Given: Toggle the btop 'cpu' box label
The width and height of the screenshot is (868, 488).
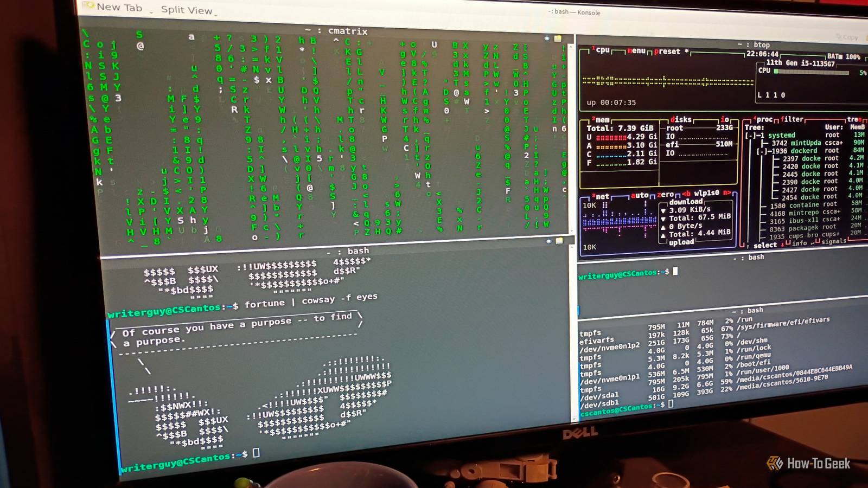Looking at the screenshot, I should pyautogui.click(x=601, y=50).
